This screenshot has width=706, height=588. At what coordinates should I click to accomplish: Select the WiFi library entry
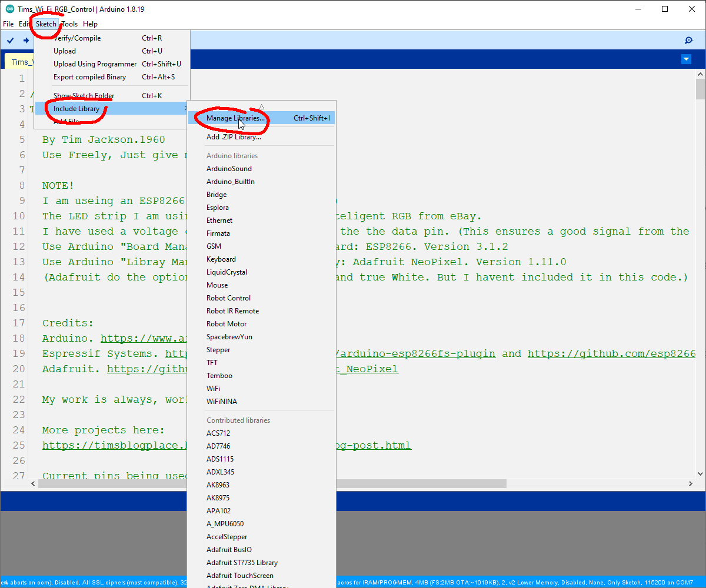point(261,389)
